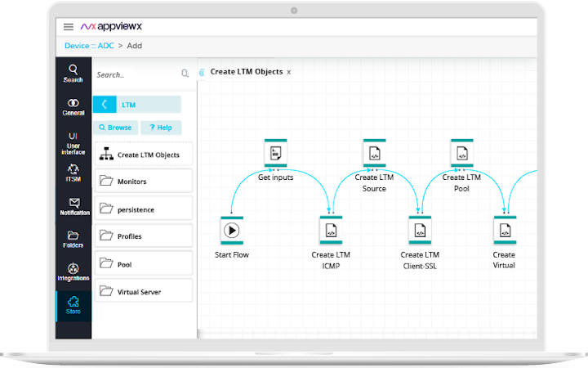588x368 pixels.
Task: Open the Store sidebar section
Action: tap(73, 306)
